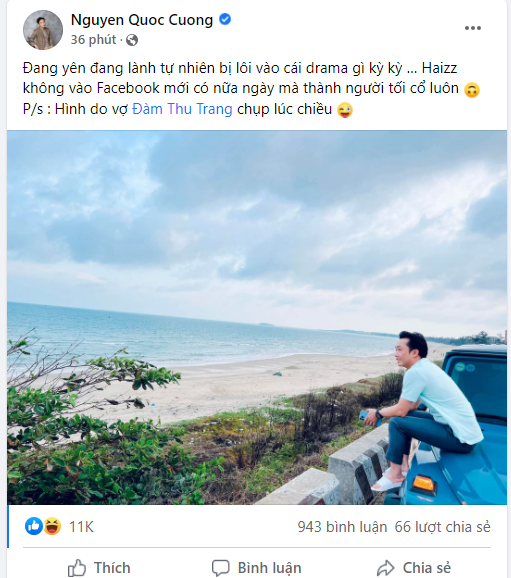
Task: Click the winking tongue-out emoji
Action: (x=345, y=110)
